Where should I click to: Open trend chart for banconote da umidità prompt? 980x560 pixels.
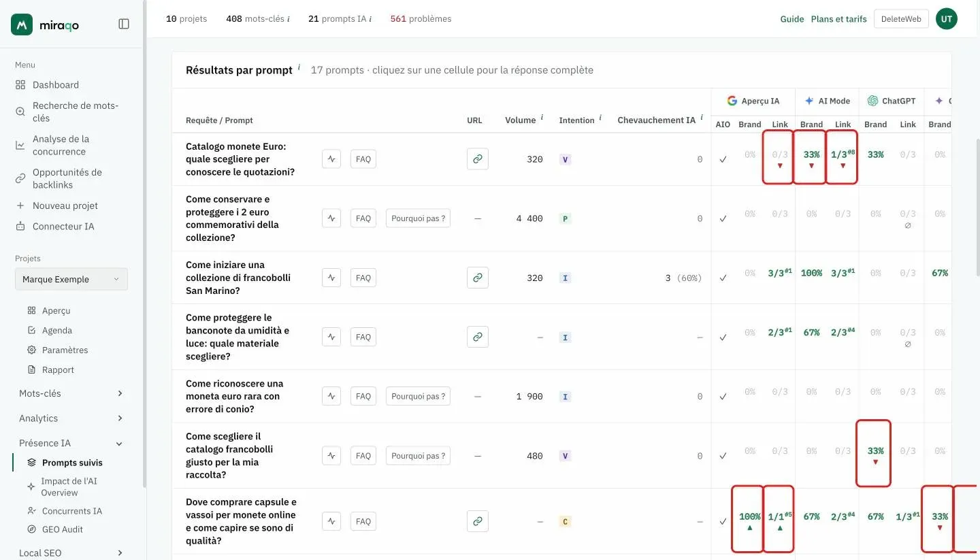click(331, 337)
